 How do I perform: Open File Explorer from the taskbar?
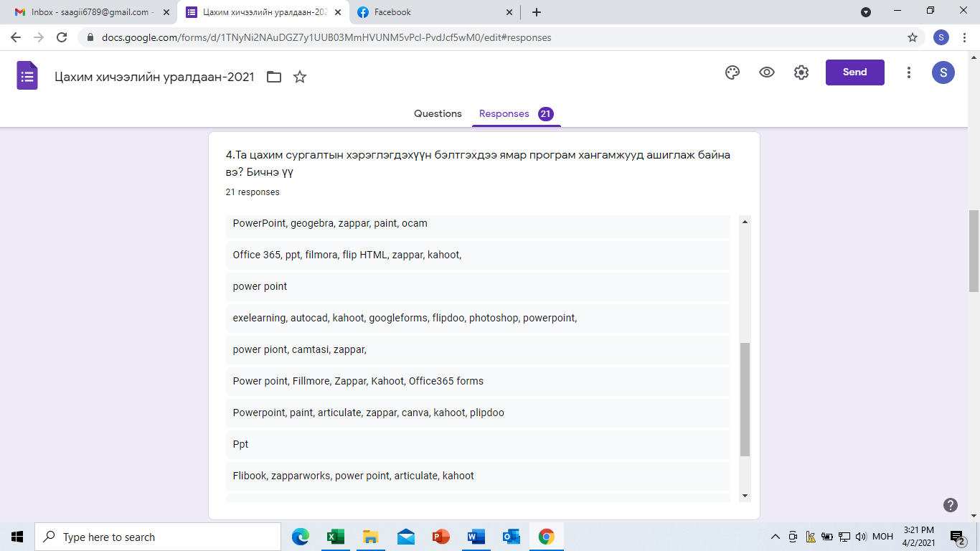tap(370, 537)
